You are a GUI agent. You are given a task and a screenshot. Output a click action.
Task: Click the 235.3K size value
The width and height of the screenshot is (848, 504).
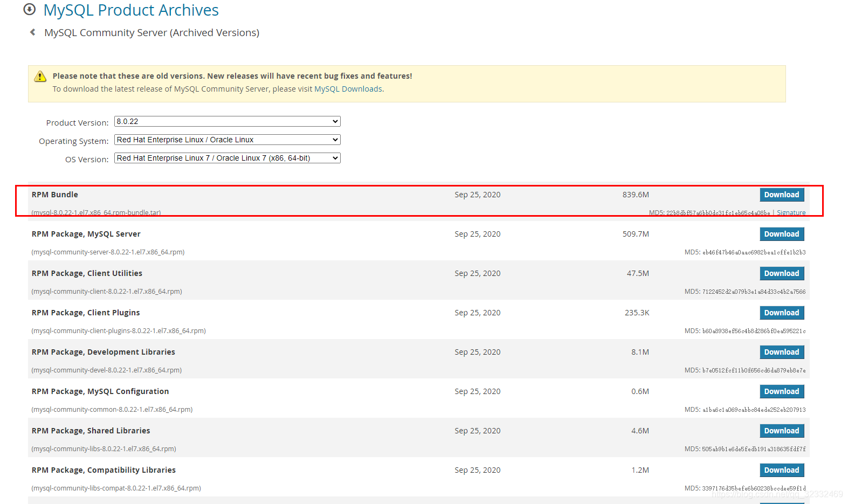coord(637,313)
